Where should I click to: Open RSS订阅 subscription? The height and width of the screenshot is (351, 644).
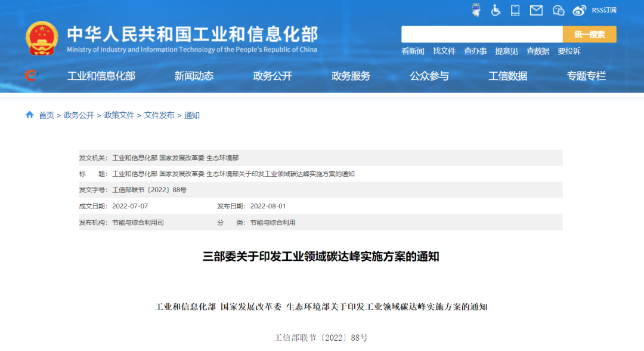[603, 10]
